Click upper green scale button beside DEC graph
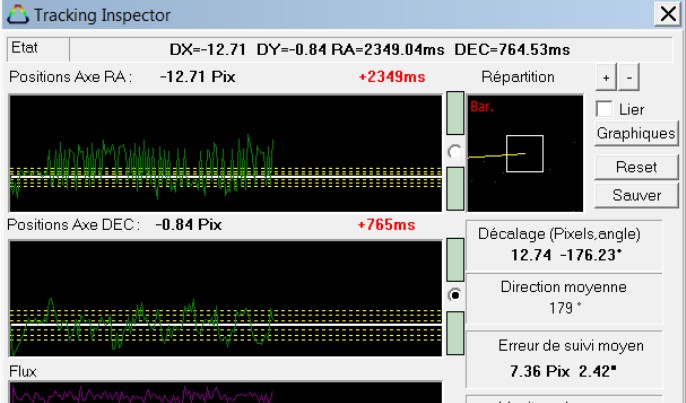 [x=455, y=260]
